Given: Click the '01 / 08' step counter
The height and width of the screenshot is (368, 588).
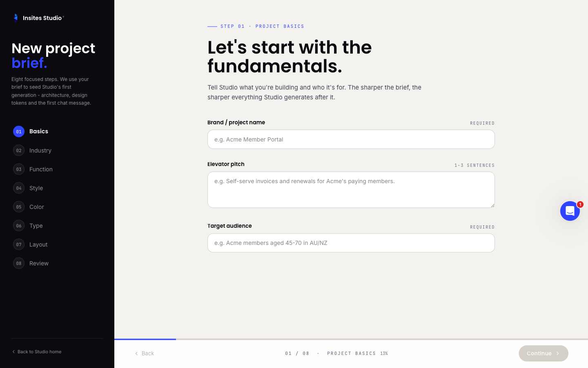Looking at the screenshot, I should coord(297,353).
